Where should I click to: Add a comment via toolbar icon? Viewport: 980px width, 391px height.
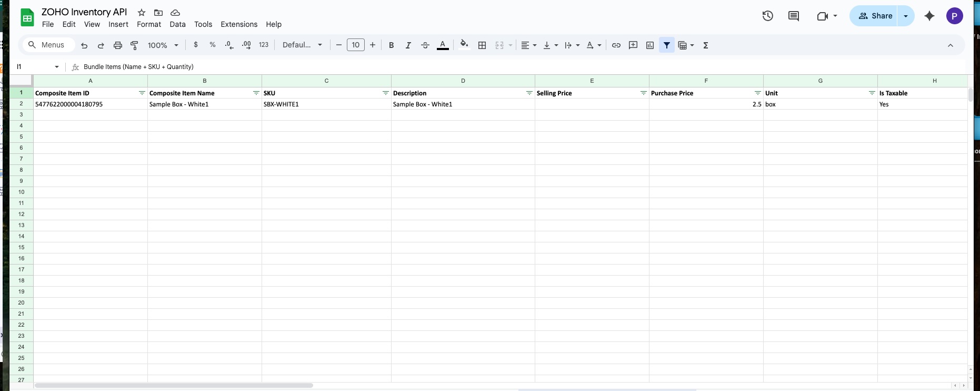(x=633, y=45)
